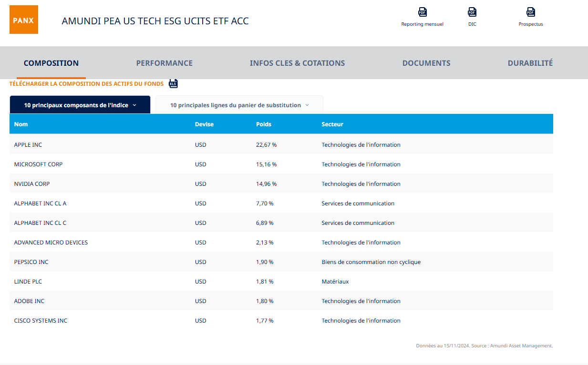Screen dimensions: 588x365
Task: Click USD currency in Apple Inc row
Action: pyautogui.click(x=201, y=145)
